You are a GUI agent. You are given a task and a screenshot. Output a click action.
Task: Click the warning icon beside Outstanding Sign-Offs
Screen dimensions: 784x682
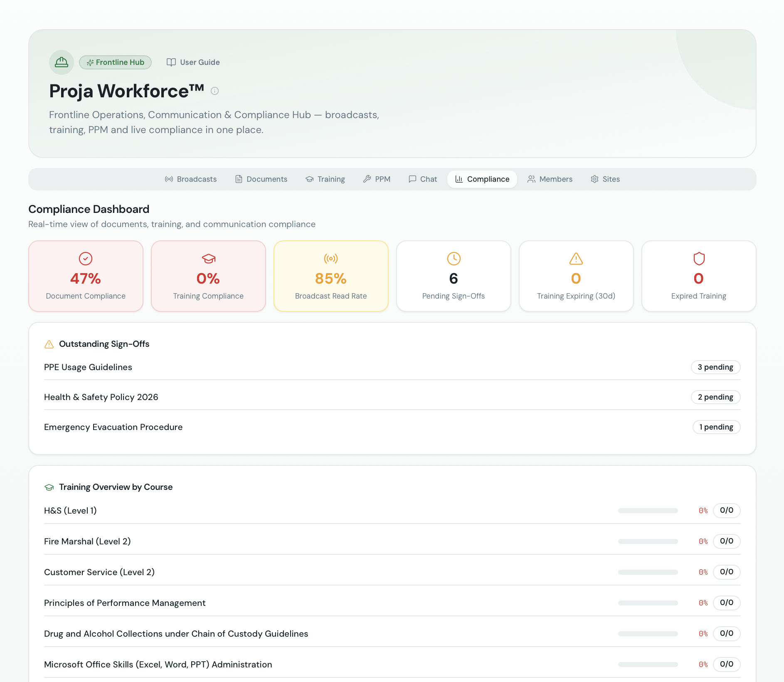tap(49, 344)
